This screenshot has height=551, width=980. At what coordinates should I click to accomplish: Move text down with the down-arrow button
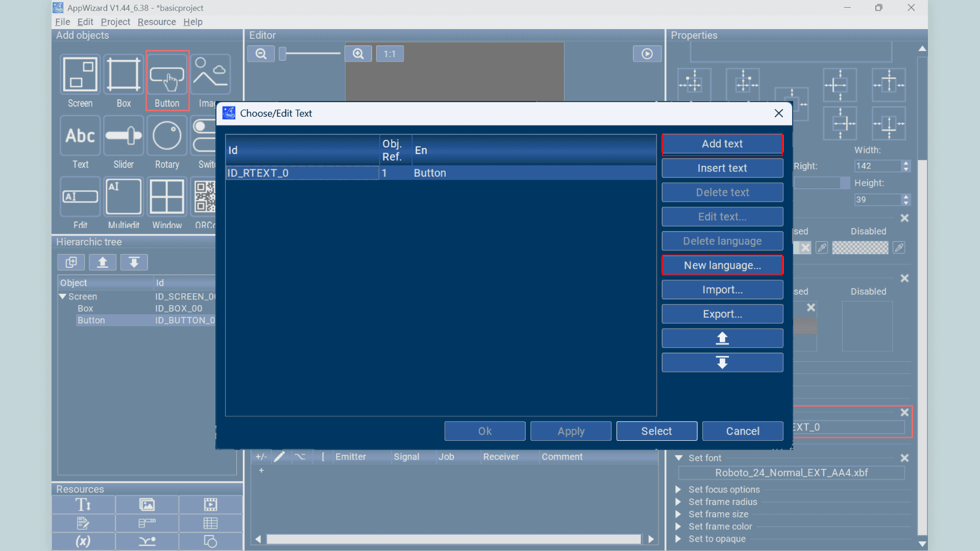coord(722,363)
